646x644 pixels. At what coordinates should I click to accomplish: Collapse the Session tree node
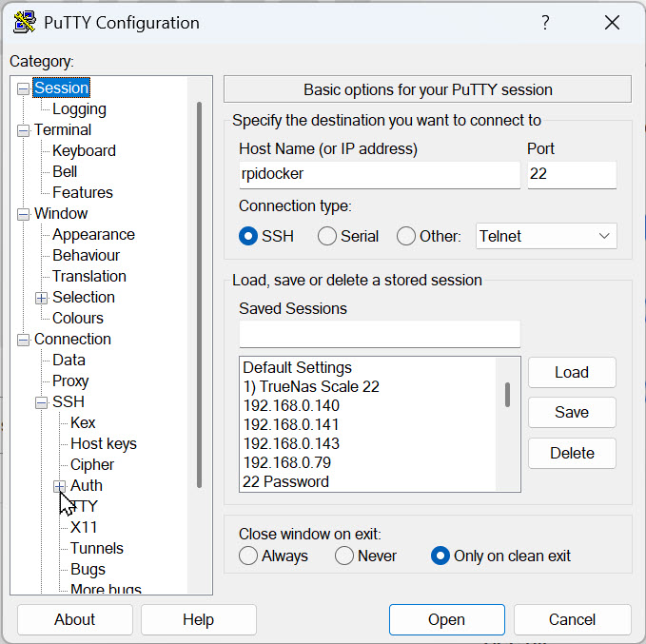point(23,88)
